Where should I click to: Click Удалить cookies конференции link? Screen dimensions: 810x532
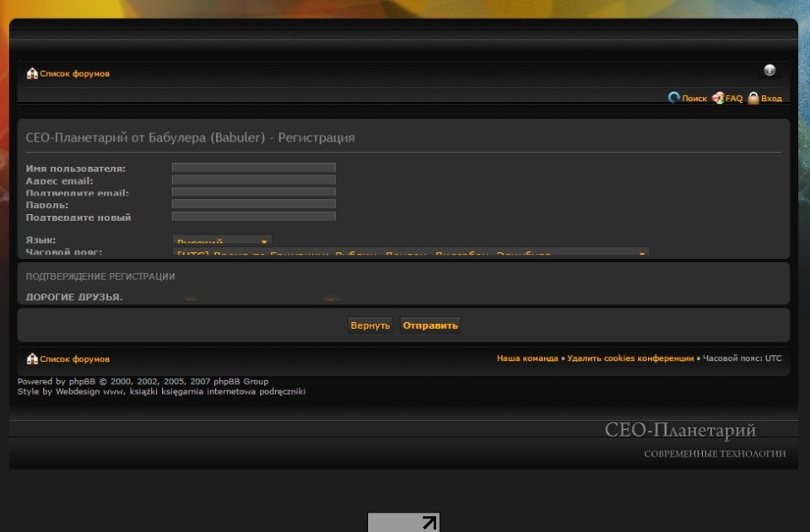point(630,358)
